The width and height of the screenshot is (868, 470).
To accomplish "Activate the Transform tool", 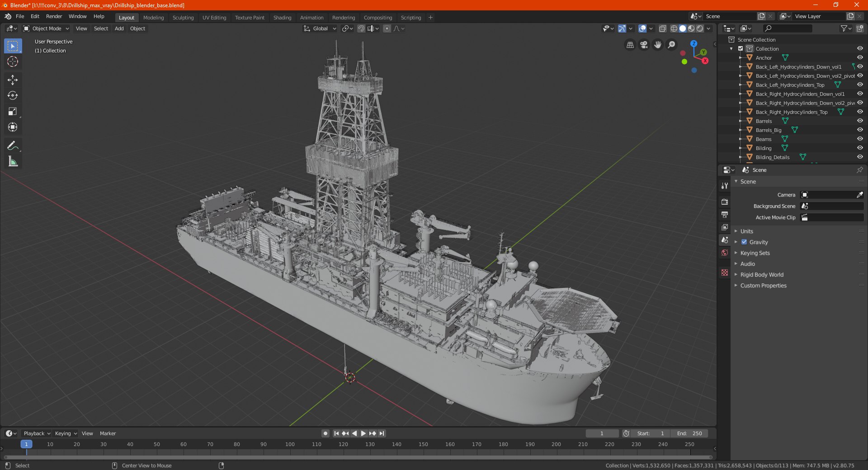I will [13, 127].
